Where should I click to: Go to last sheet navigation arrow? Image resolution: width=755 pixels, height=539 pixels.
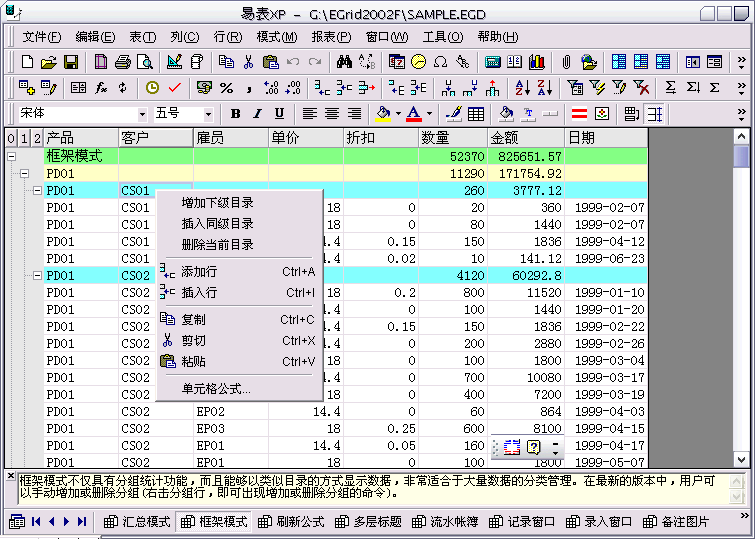tap(82, 522)
